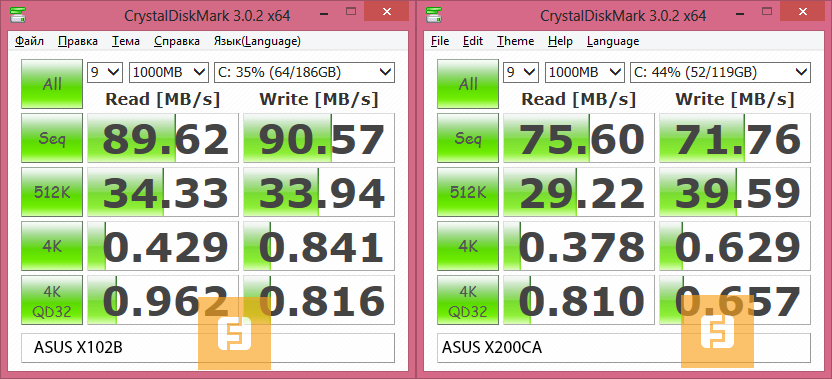832x379 pixels.
Task: Click All button in left window
Action: point(52,84)
